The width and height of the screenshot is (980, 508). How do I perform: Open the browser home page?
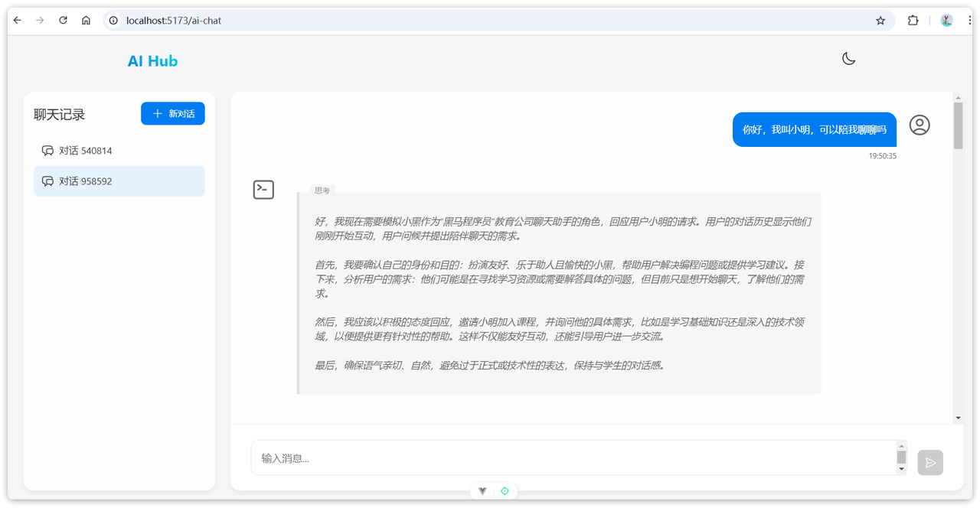(x=86, y=21)
